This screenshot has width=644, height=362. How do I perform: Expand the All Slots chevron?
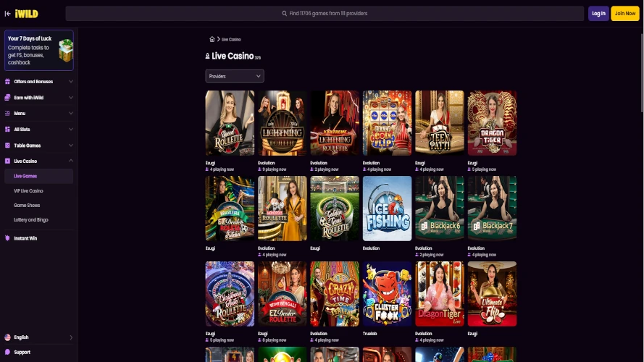[71, 130]
